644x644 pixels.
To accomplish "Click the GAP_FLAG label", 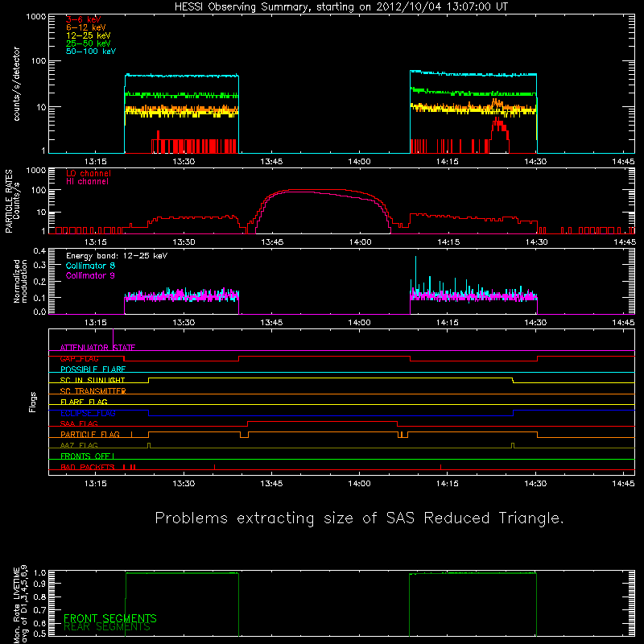I will (79, 358).
